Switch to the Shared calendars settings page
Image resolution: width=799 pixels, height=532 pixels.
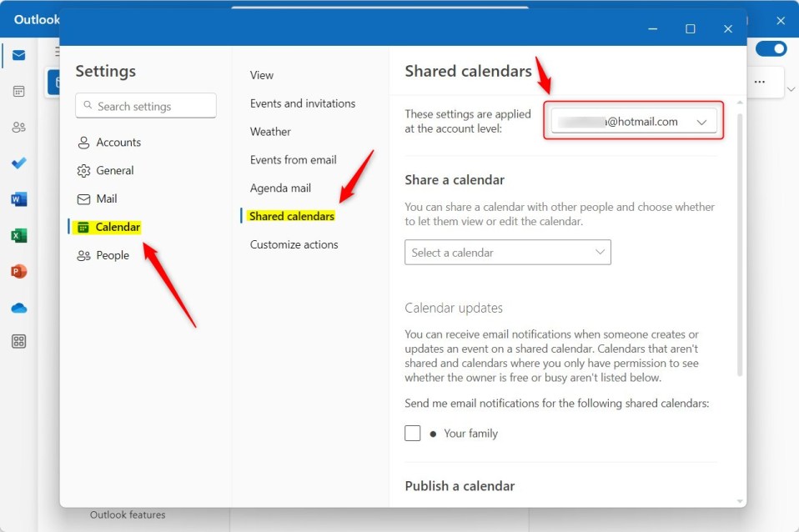(291, 215)
